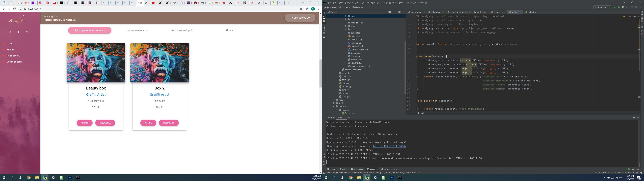Open Instagram link in site sidebar
The image size is (644, 181).
click(x=10, y=32)
